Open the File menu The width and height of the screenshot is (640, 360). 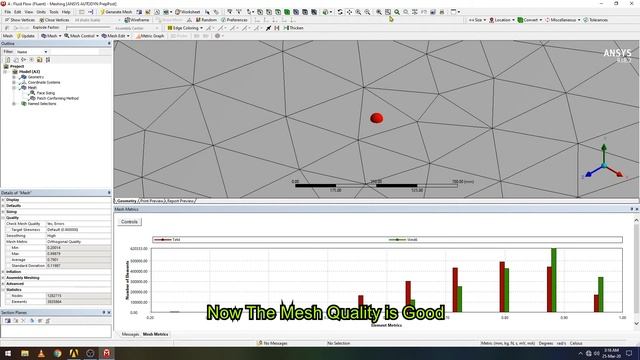click(x=7, y=12)
